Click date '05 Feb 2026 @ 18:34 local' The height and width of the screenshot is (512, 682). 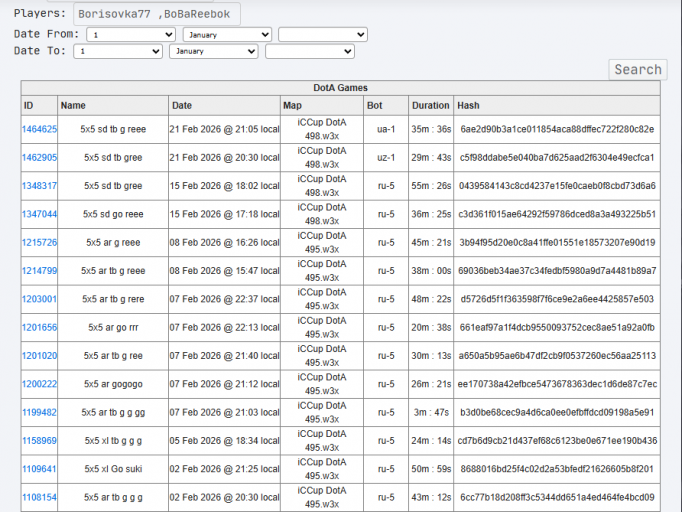click(224, 440)
